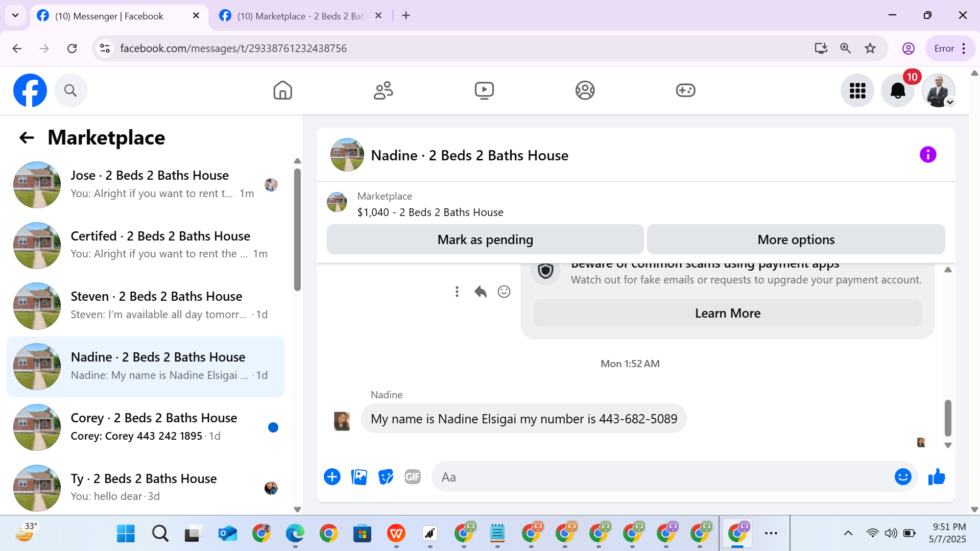
Task: Open Chrome profile icon
Action: click(x=908, y=49)
